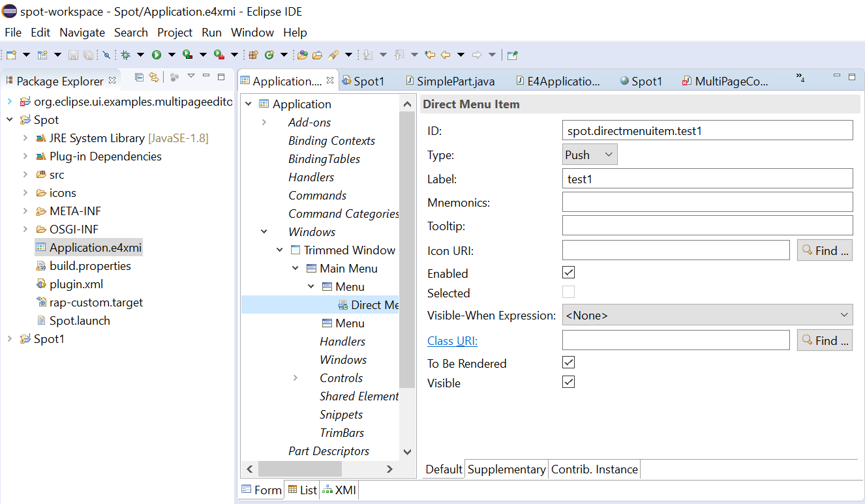The image size is (865, 504).
Task: Click the Open Task folder icon
Action: click(x=317, y=55)
